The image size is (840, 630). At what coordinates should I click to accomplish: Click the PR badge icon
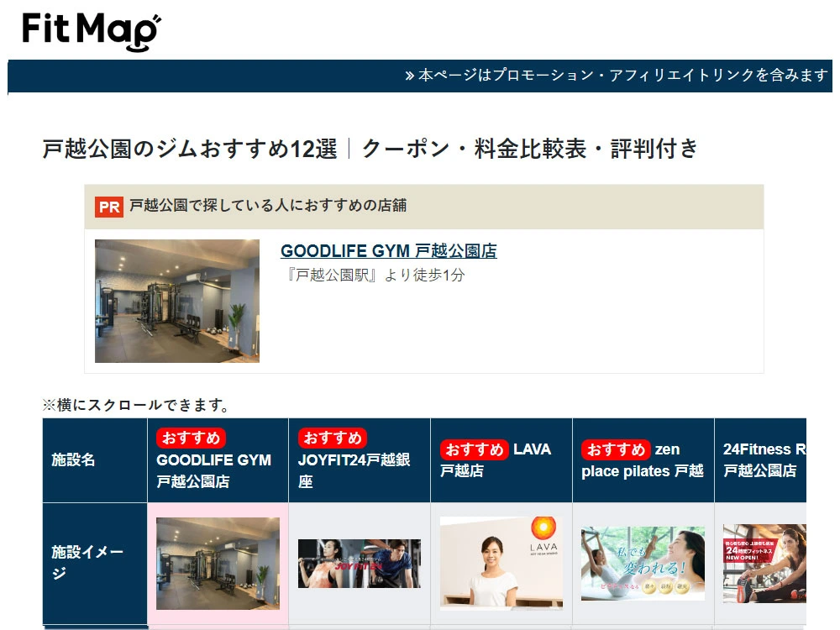point(109,207)
